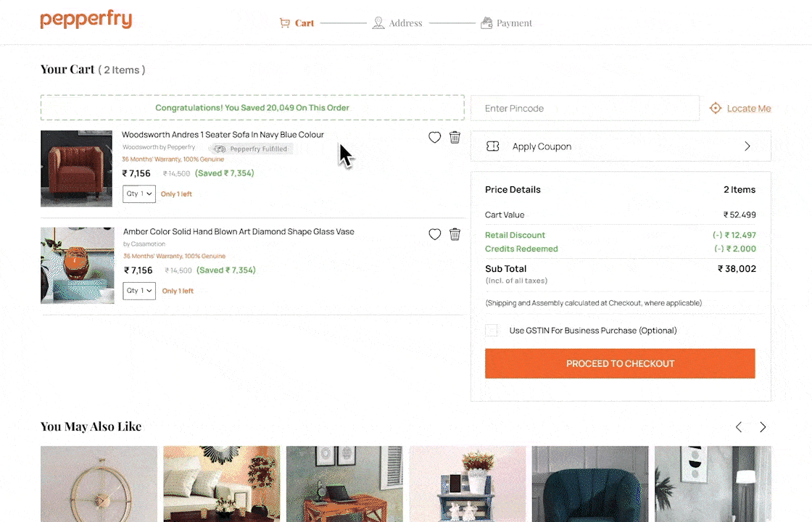812x522 pixels.
Task: Delete the Woodsworth sofa from cart
Action: (455, 137)
